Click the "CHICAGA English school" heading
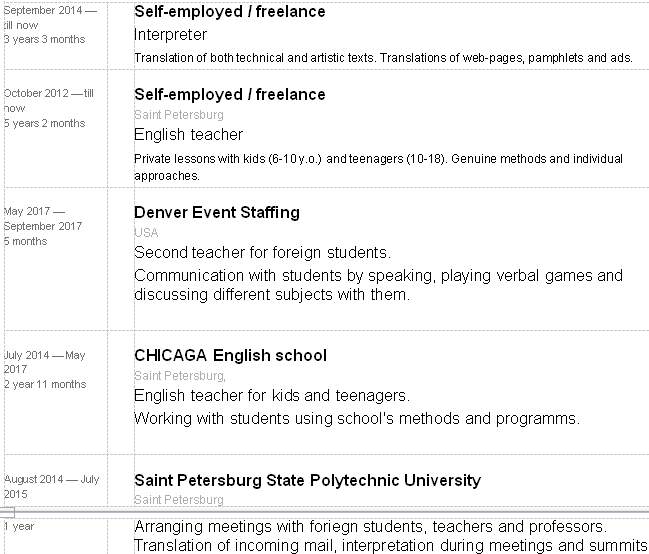The width and height of the screenshot is (649, 554). point(230,356)
